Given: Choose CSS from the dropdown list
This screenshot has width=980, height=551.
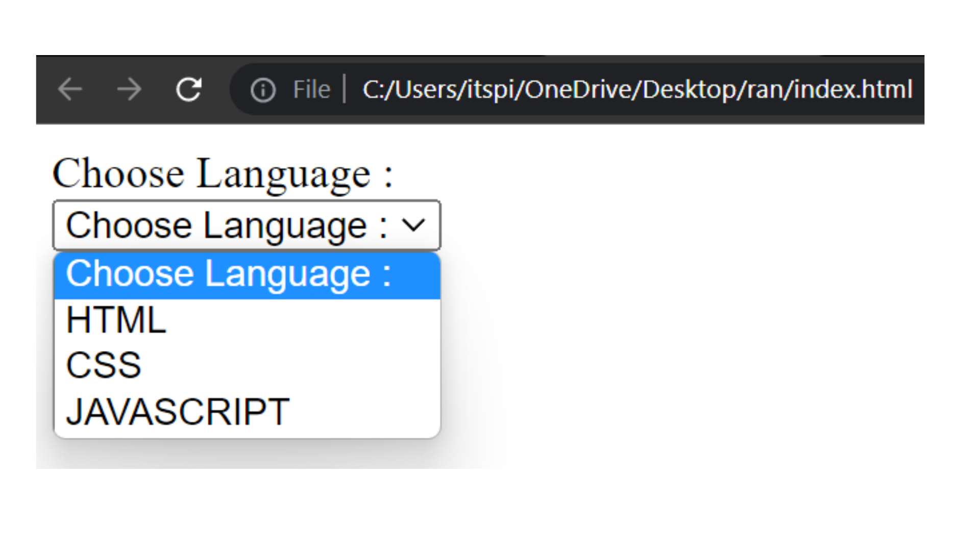Looking at the screenshot, I should click(x=247, y=366).
